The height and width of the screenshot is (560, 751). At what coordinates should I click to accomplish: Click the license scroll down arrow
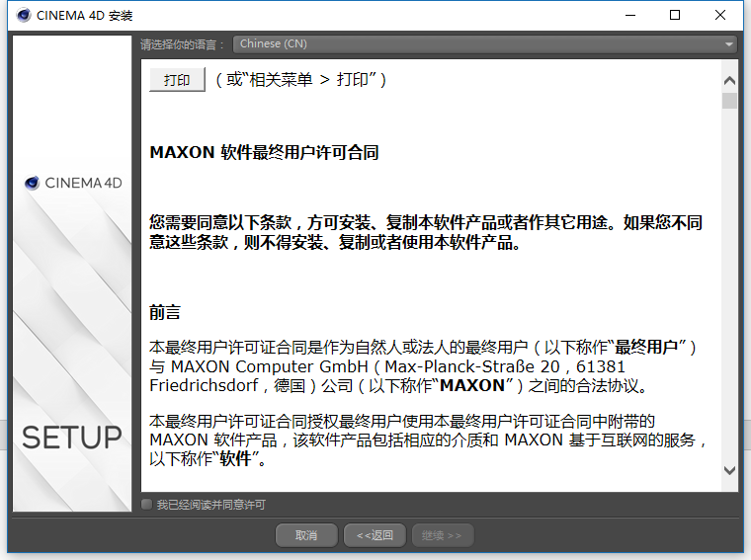[729, 470]
